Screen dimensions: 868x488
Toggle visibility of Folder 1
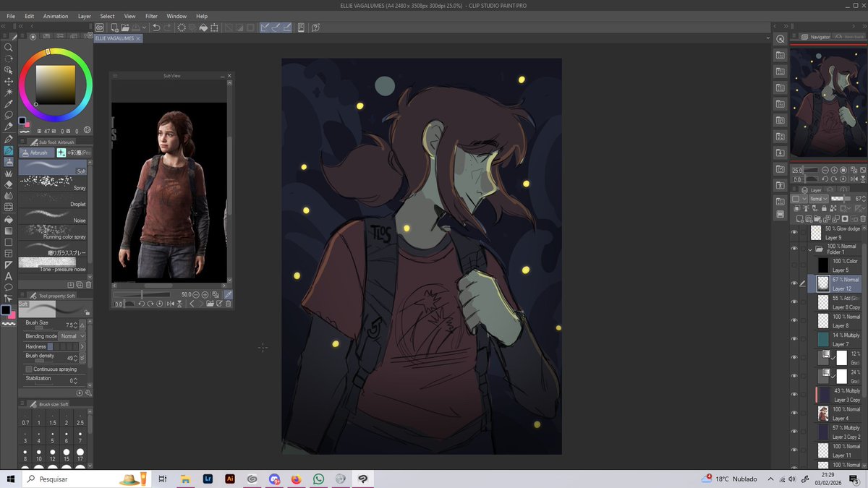pos(794,250)
